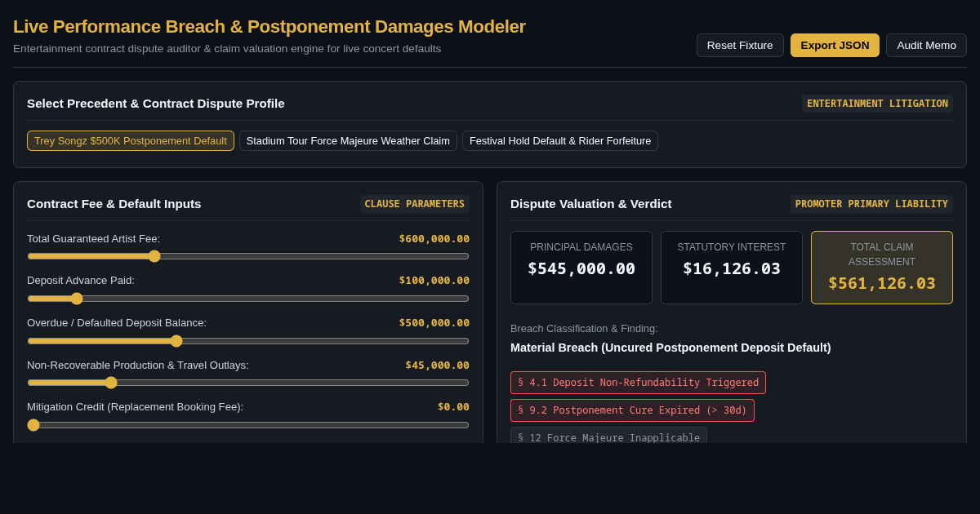Click the Non-Recoverable Production & Travel Outlays label
980x514 pixels.
[x=138, y=366]
